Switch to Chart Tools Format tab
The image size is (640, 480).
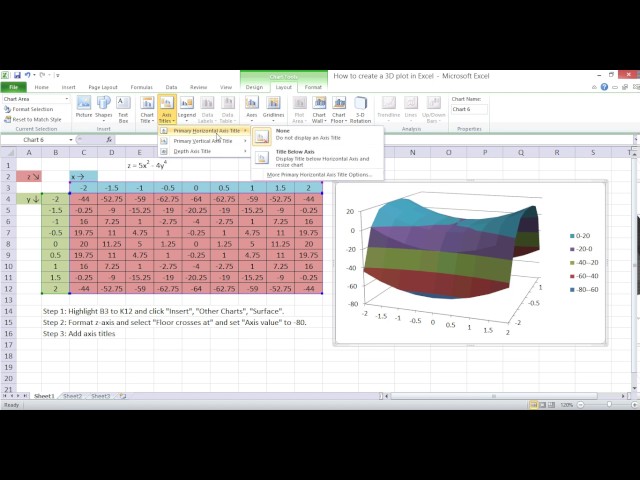click(313, 87)
